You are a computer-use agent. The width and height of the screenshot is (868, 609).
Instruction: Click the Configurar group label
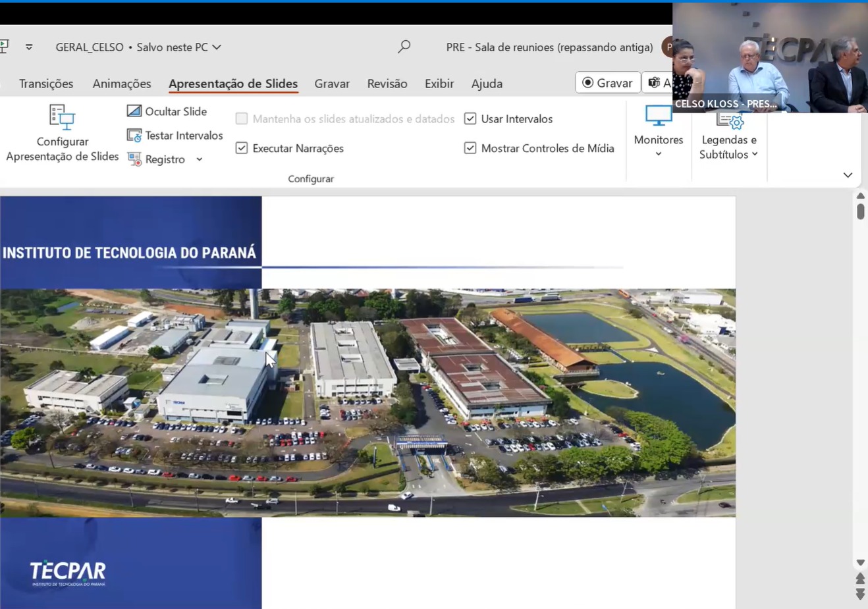click(x=310, y=178)
